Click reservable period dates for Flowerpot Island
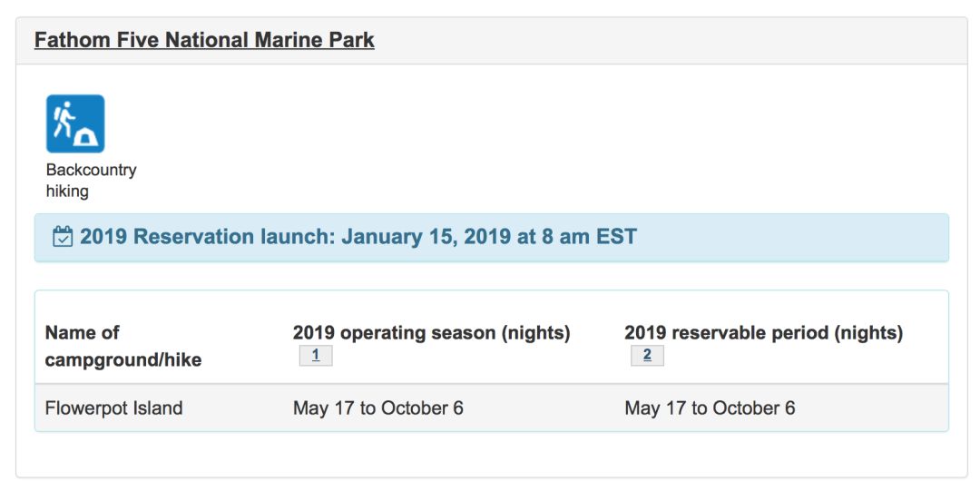The height and width of the screenshot is (491, 980). pos(710,408)
